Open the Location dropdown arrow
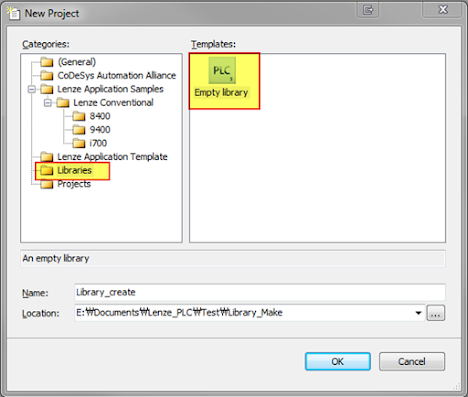 pyautogui.click(x=418, y=313)
